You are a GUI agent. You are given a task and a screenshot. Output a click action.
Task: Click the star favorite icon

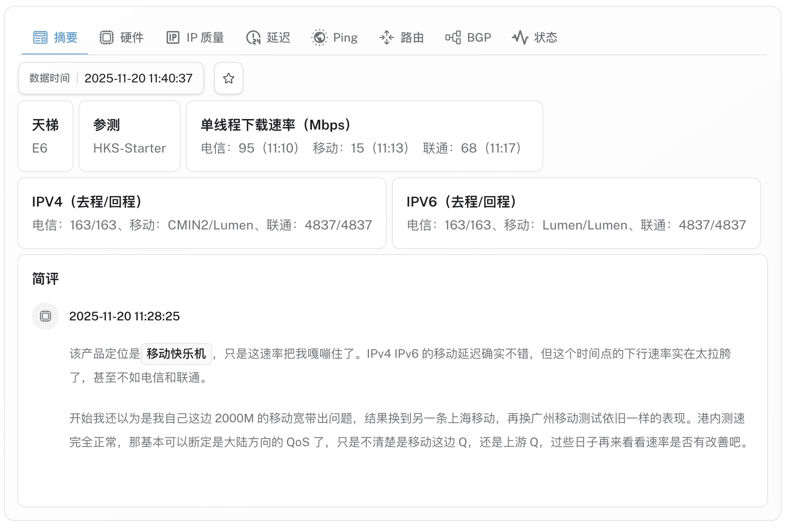coord(228,78)
